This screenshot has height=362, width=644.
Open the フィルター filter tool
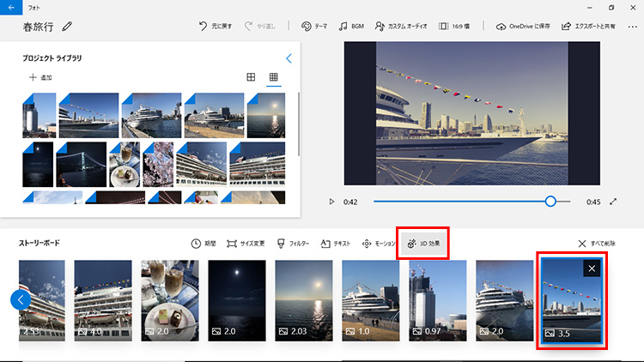(x=293, y=244)
